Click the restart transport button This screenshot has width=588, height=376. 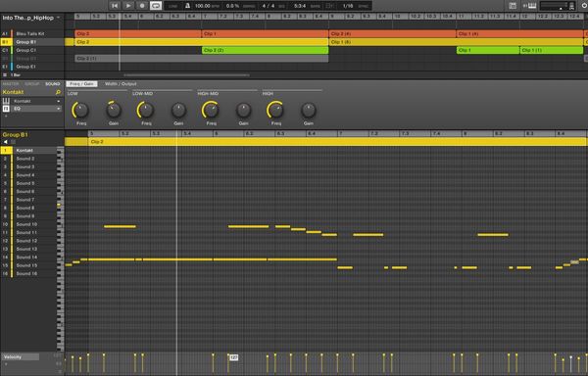click(x=115, y=6)
